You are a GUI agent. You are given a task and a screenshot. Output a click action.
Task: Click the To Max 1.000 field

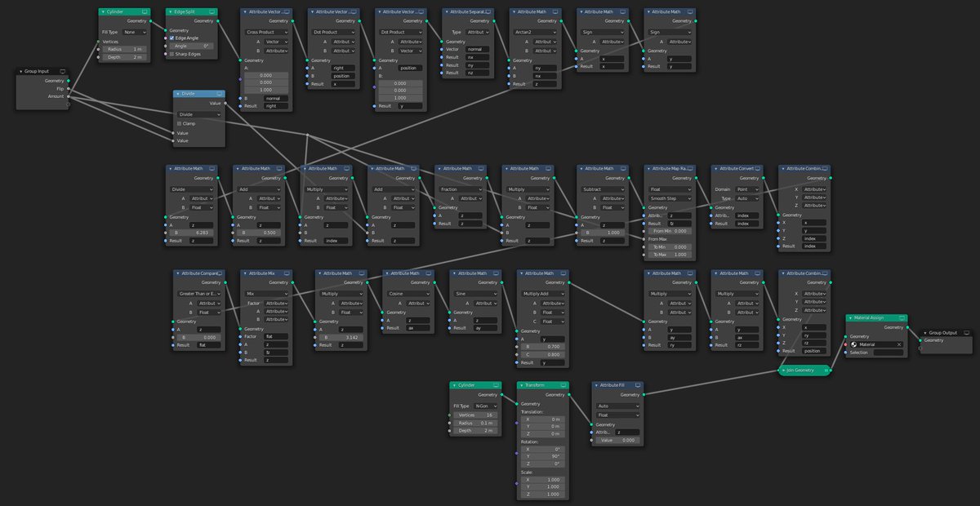(670, 255)
